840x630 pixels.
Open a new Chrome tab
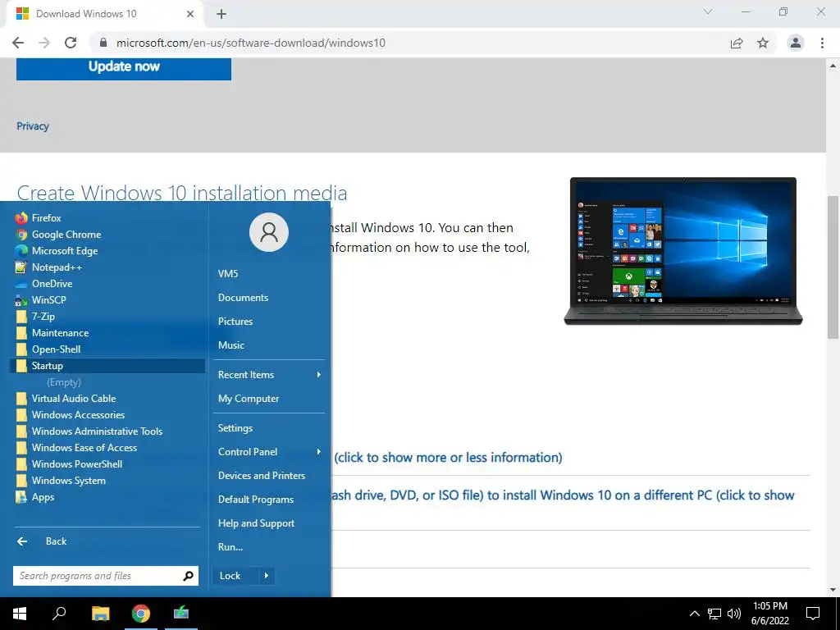tap(221, 14)
